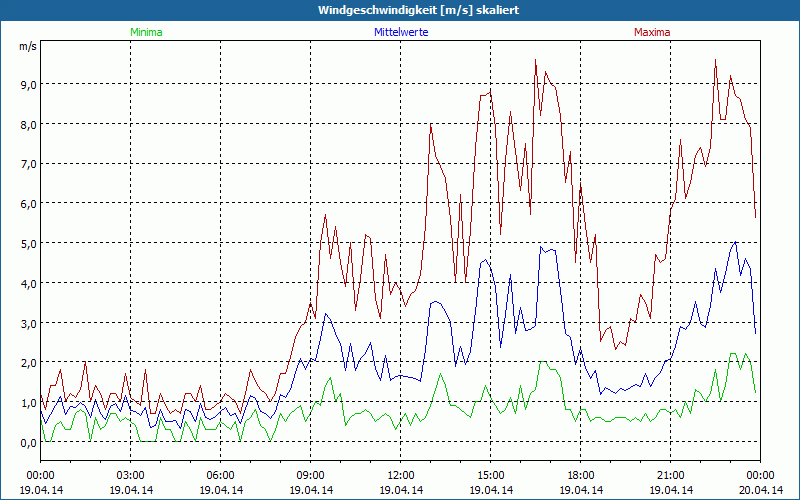Screen dimensions: 800x500
Task: Click the chart title Windgeschwindigkeit [m/s] skaliert
Action: tap(418, 10)
